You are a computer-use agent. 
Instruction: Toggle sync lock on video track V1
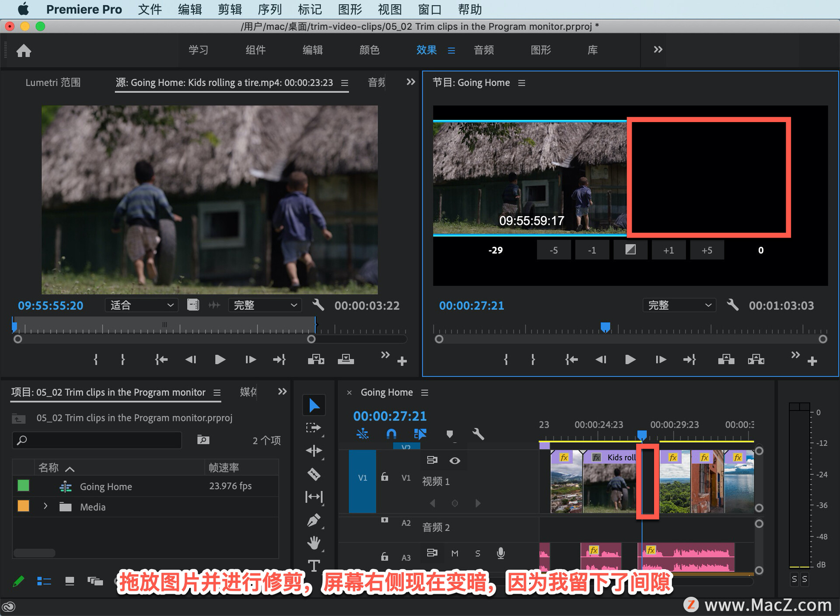click(x=432, y=460)
